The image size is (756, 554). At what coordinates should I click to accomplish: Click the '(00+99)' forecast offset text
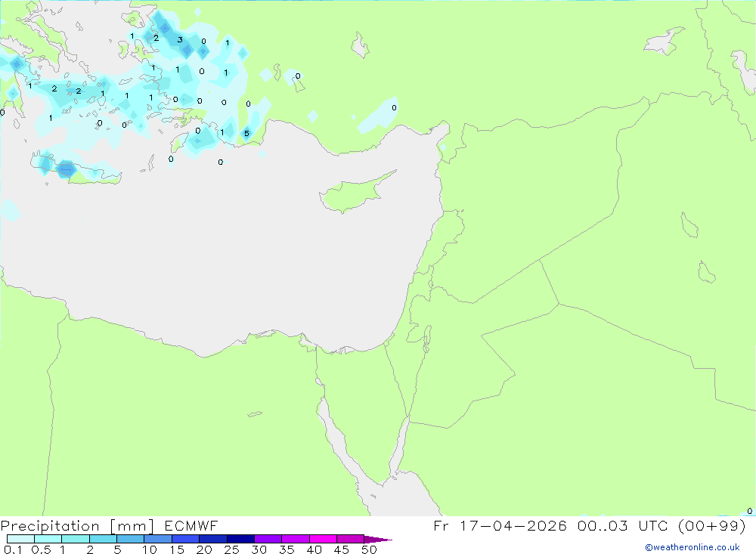pos(713,525)
